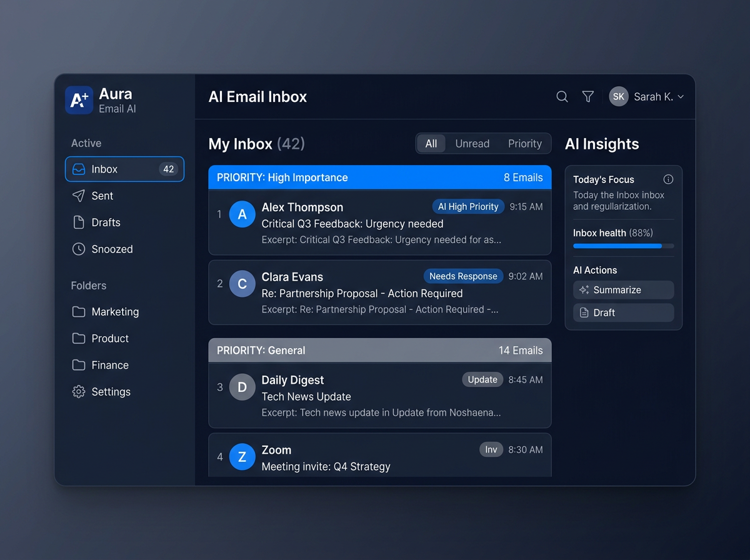Click the Settings gear icon
The image size is (750, 560).
(79, 392)
